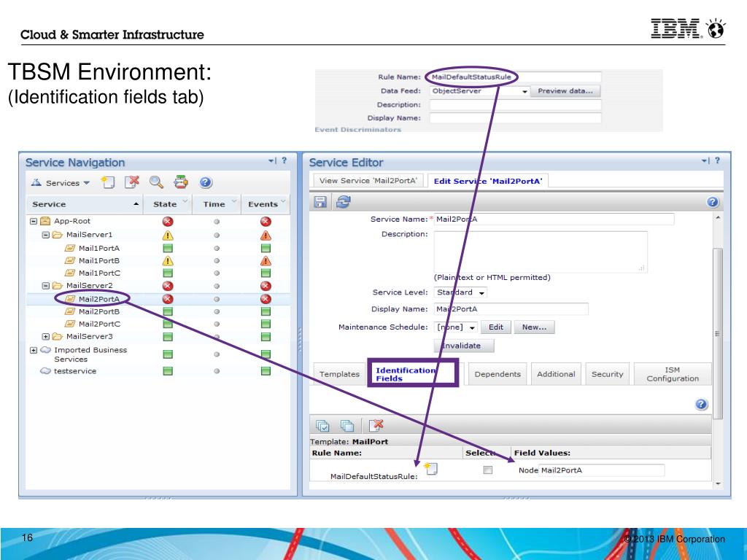Viewport: 747px width, 560px height.
Task: Click the delete service icon with red X
Action: click(131, 182)
